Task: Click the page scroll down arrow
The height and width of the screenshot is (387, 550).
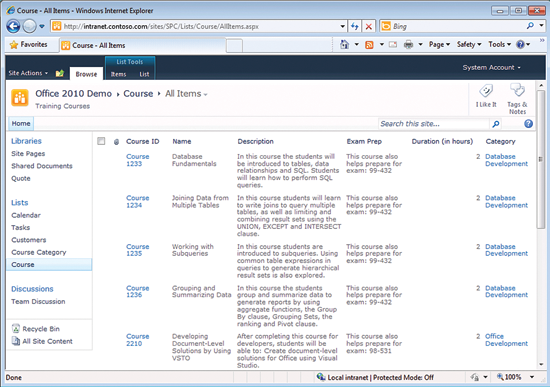Action: click(541, 364)
